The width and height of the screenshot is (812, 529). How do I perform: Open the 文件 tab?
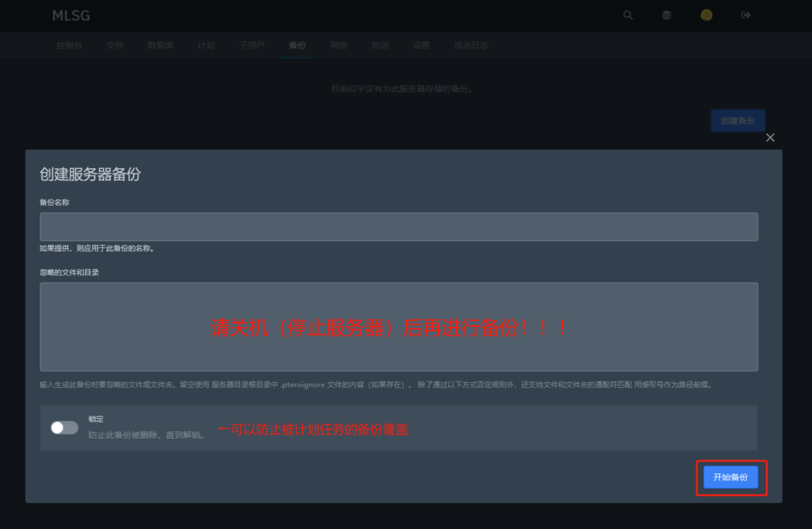click(115, 45)
